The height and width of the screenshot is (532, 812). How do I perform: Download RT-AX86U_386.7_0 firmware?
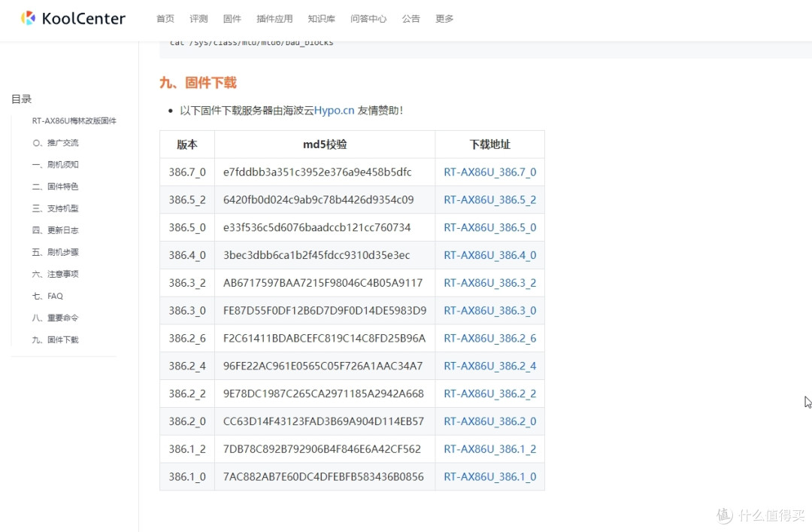pyautogui.click(x=490, y=172)
